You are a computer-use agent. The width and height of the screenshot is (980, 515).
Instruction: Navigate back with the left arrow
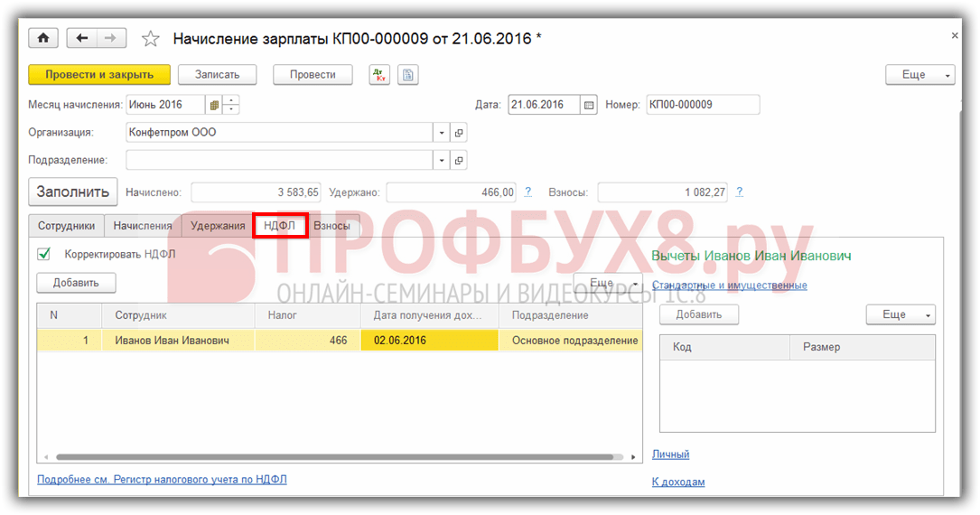(x=81, y=39)
